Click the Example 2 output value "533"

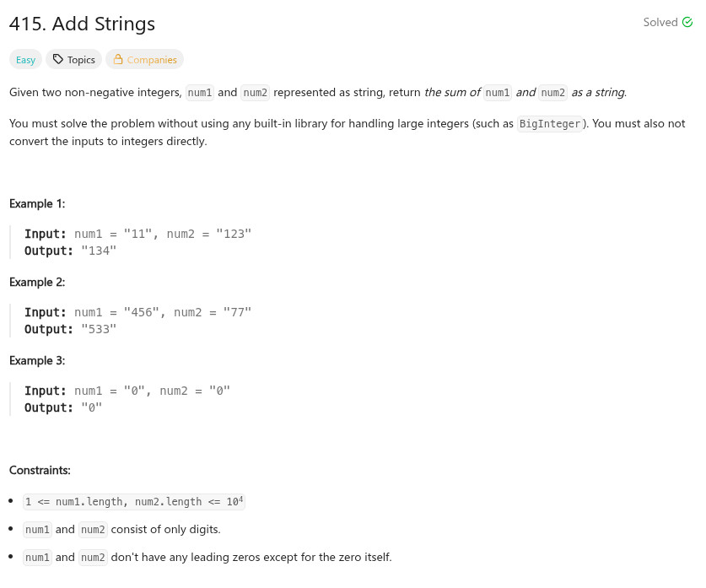tap(99, 329)
